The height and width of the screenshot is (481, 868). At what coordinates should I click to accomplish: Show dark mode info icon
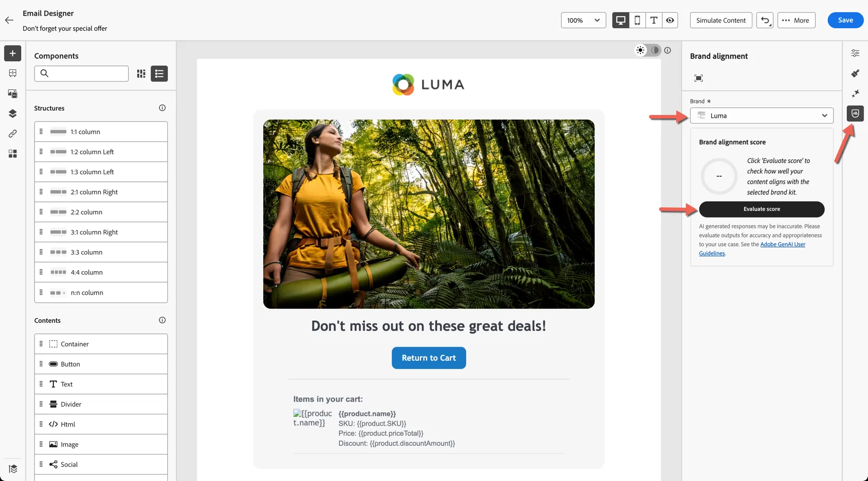pyautogui.click(x=668, y=50)
